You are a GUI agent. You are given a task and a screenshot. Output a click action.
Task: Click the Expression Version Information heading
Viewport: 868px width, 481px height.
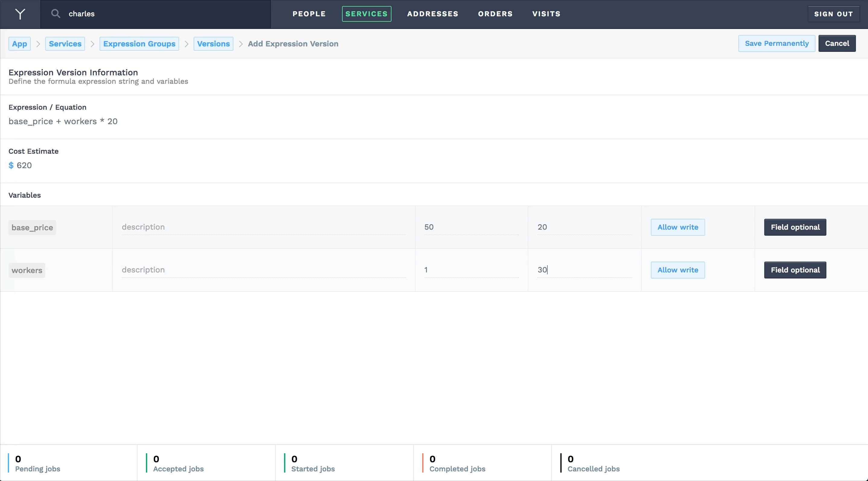[x=73, y=72]
